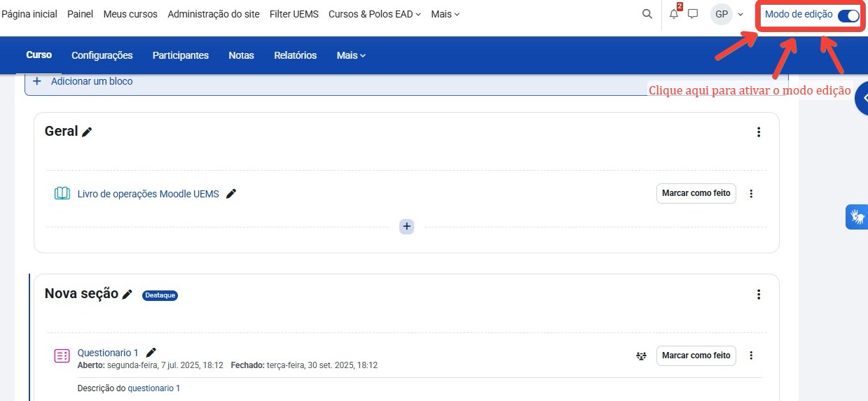
Task: Mark Questionario 1 as done
Action: click(x=696, y=356)
